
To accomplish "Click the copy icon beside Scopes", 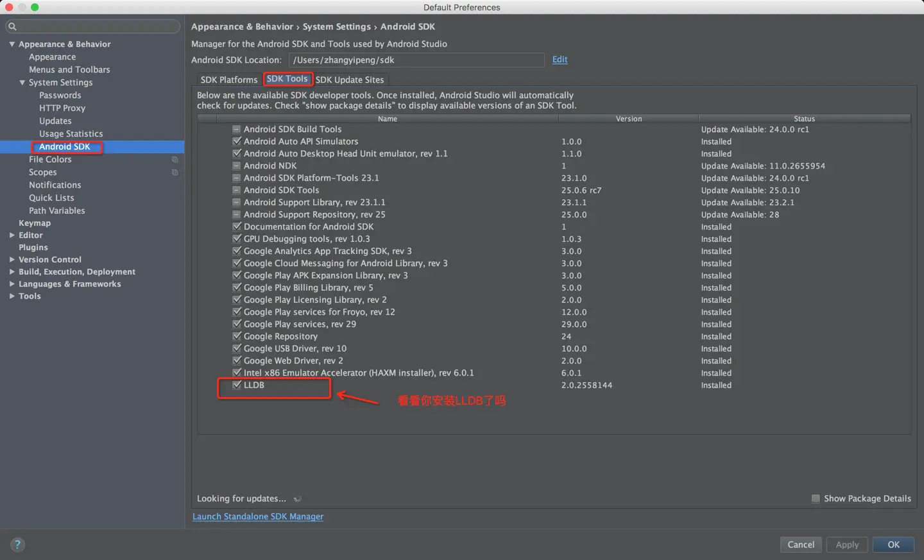I will pyautogui.click(x=175, y=173).
